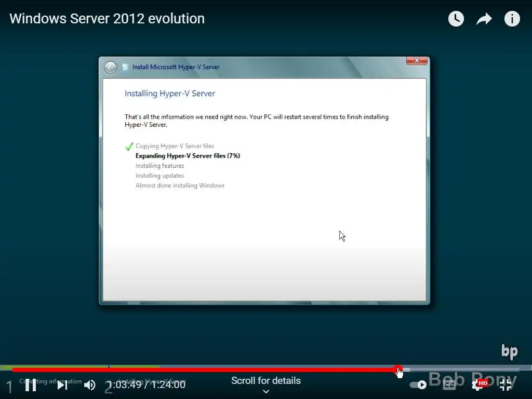Click the Installing updates step

159,176
